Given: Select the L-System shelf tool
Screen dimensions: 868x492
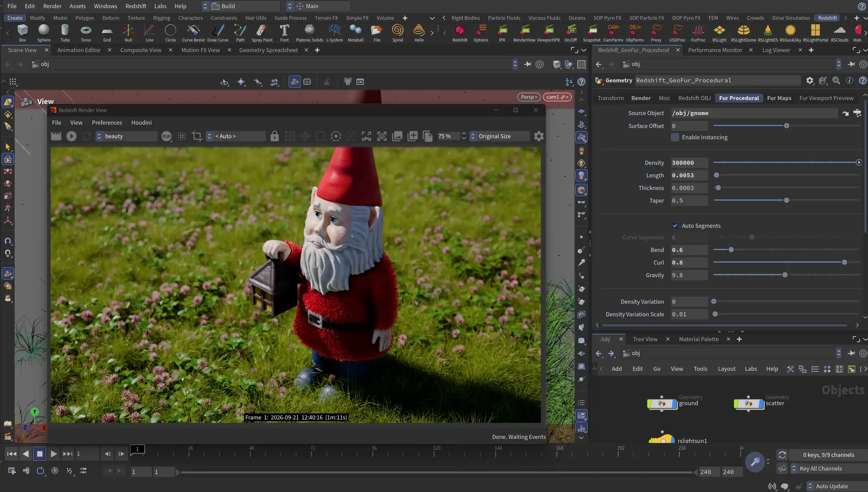Looking at the screenshot, I should (334, 33).
